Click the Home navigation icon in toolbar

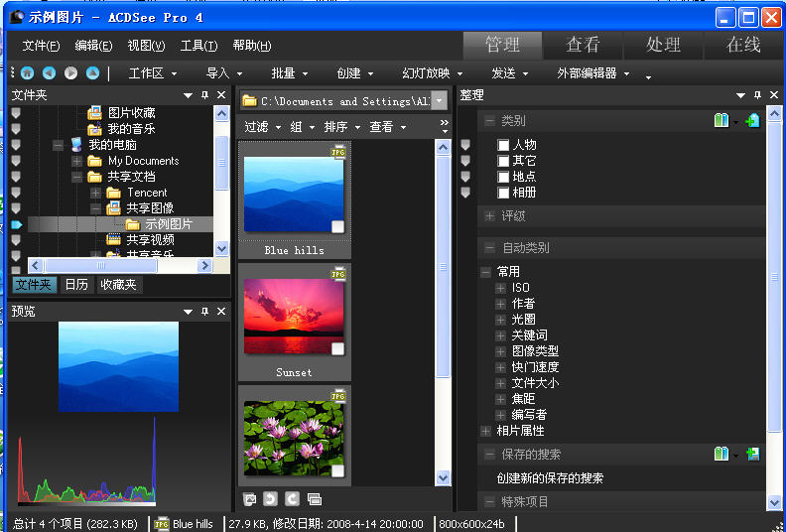(x=27, y=72)
